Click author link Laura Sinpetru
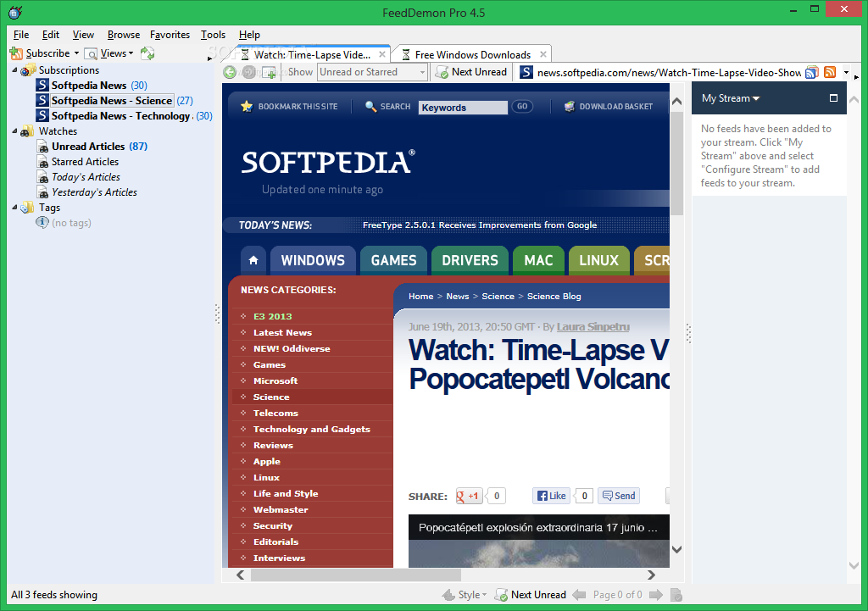The height and width of the screenshot is (611, 868). [x=593, y=326]
